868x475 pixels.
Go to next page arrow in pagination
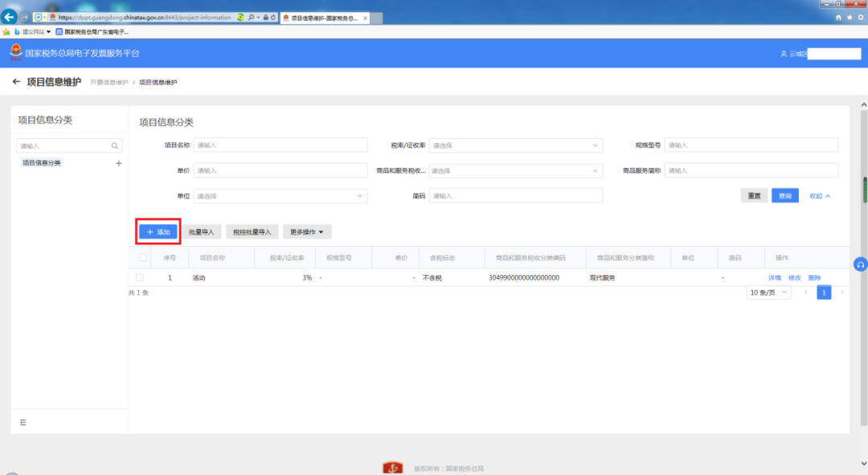click(x=842, y=293)
